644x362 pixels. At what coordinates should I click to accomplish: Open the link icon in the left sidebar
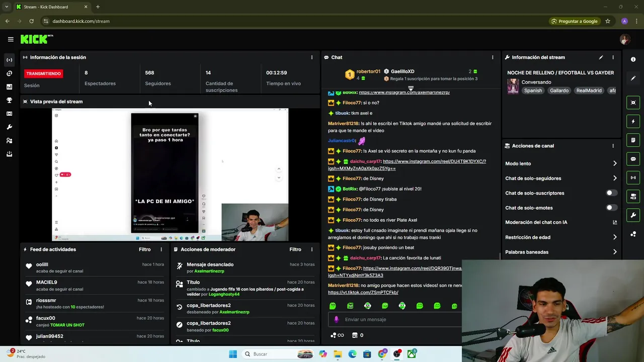[x=9, y=73]
